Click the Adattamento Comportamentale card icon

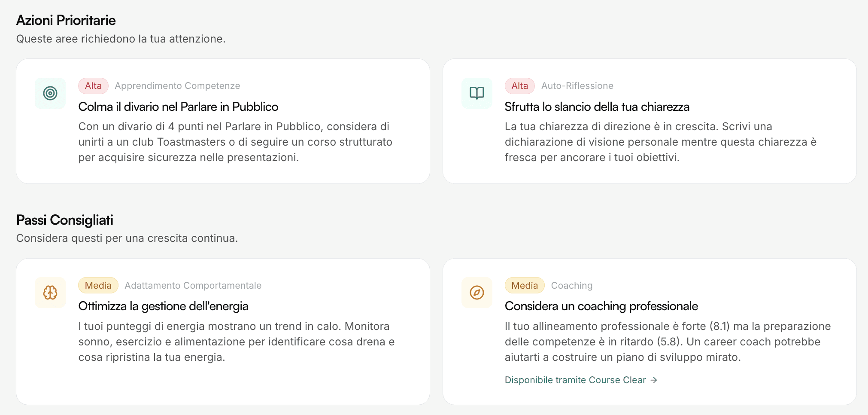50,293
